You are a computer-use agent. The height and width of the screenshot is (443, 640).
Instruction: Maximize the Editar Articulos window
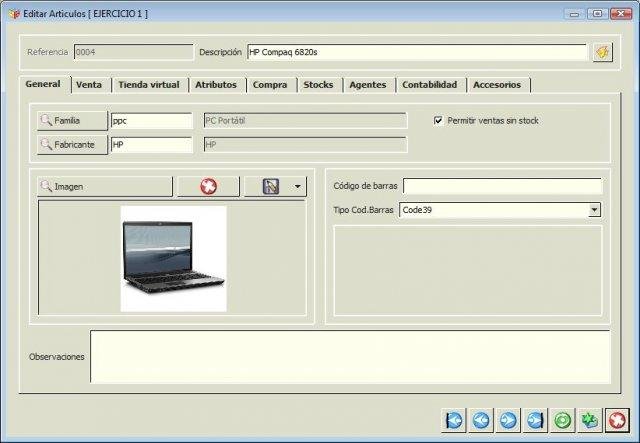597,14
